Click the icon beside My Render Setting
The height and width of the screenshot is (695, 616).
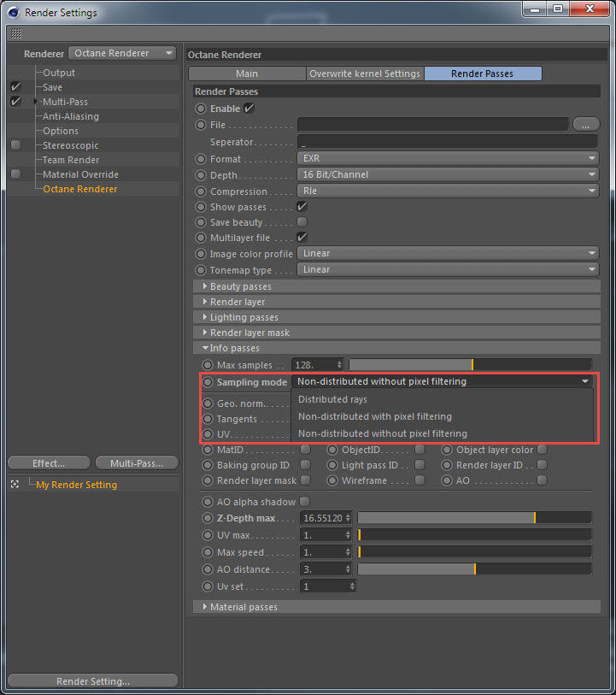point(15,484)
